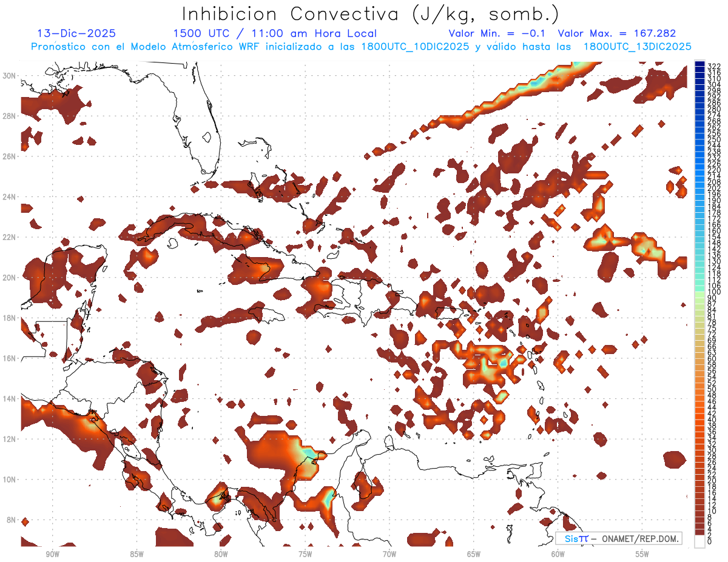Click the 26N latitude label
Image resolution: width=728 pixels, height=562 pixels.
pos(9,156)
